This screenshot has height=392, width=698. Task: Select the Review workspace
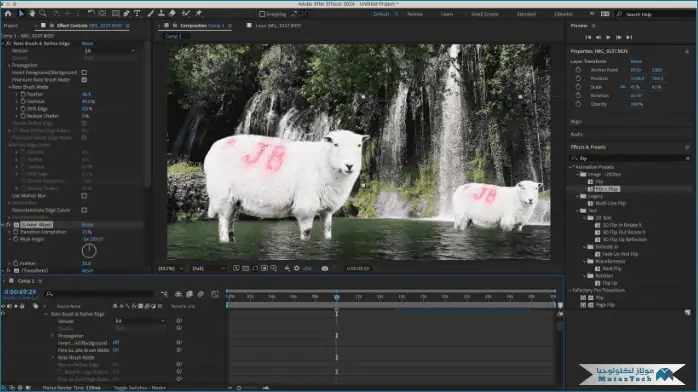pos(415,14)
